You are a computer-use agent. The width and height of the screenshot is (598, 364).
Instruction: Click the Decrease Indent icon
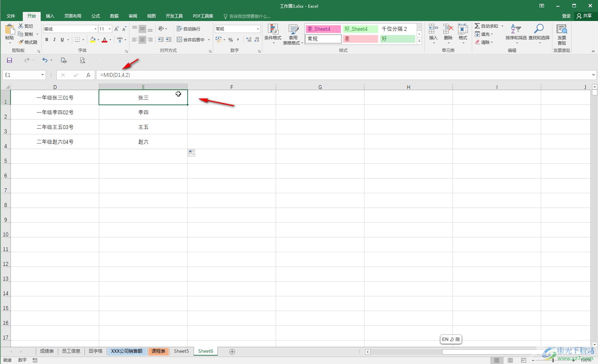tap(161, 40)
